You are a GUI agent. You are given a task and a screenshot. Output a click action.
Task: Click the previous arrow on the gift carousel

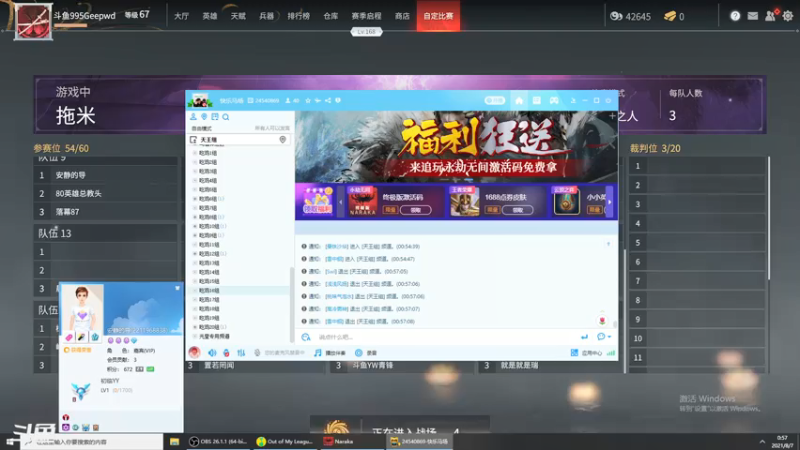pyautogui.click(x=341, y=202)
